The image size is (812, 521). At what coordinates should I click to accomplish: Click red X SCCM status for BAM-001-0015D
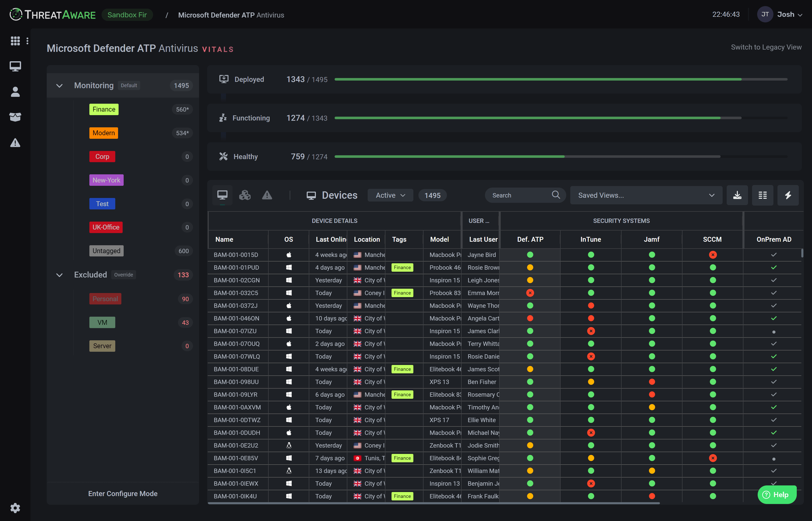[x=713, y=255]
